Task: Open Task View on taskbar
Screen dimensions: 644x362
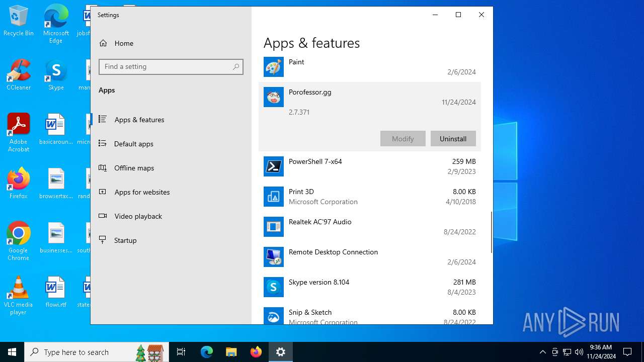Action: click(181, 352)
